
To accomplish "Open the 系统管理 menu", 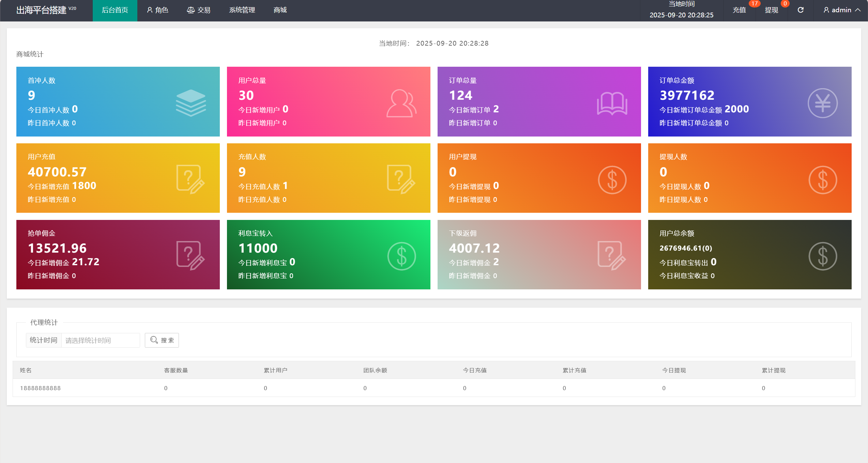I will point(242,10).
